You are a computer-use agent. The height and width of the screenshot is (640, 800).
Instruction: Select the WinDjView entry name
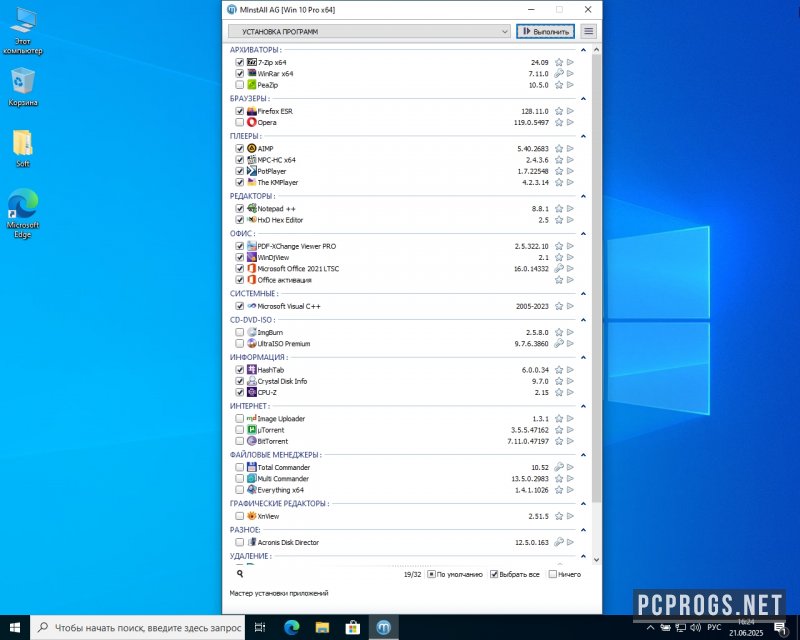[273, 257]
